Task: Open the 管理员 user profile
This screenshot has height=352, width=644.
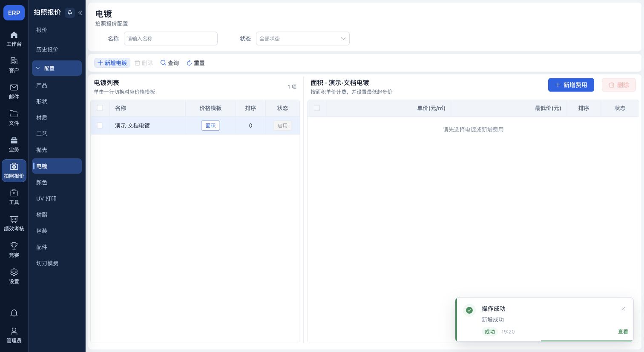Action: (14, 335)
